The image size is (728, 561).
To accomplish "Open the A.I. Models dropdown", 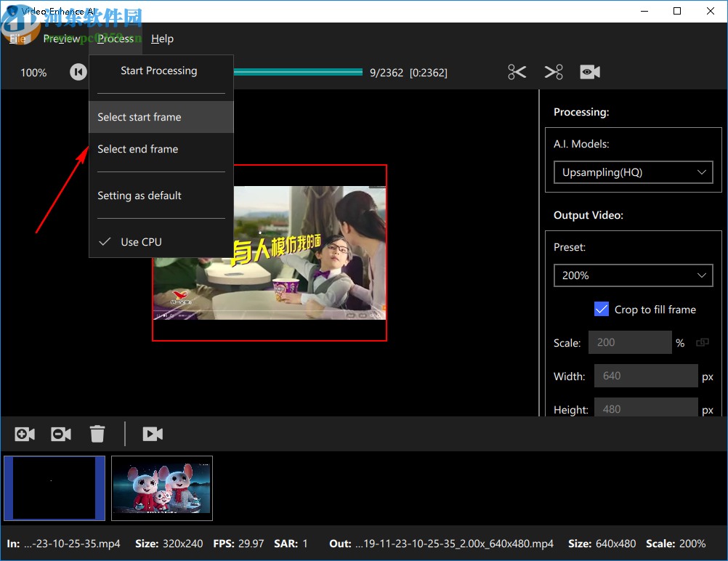I will (x=633, y=172).
